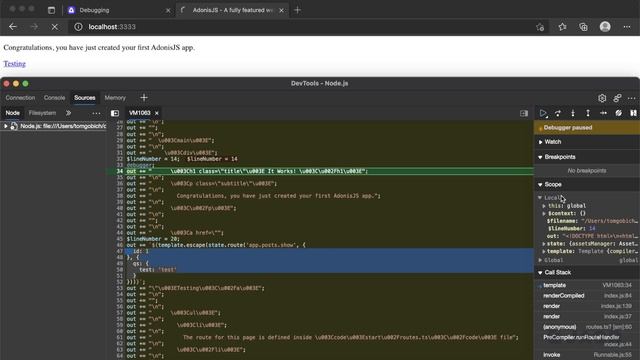The width and height of the screenshot is (640, 360).
Task: Select the Filesystem navigator tab
Action: pyautogui.click(x=42, y=113)
